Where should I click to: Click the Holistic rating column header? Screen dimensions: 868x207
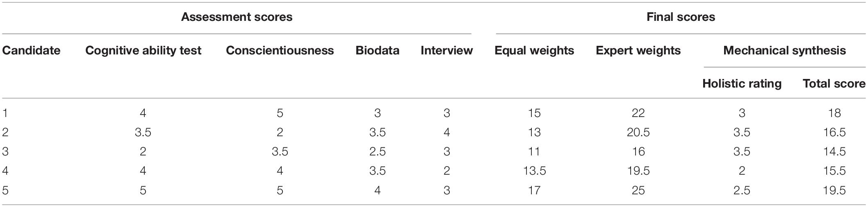point(742,84)
